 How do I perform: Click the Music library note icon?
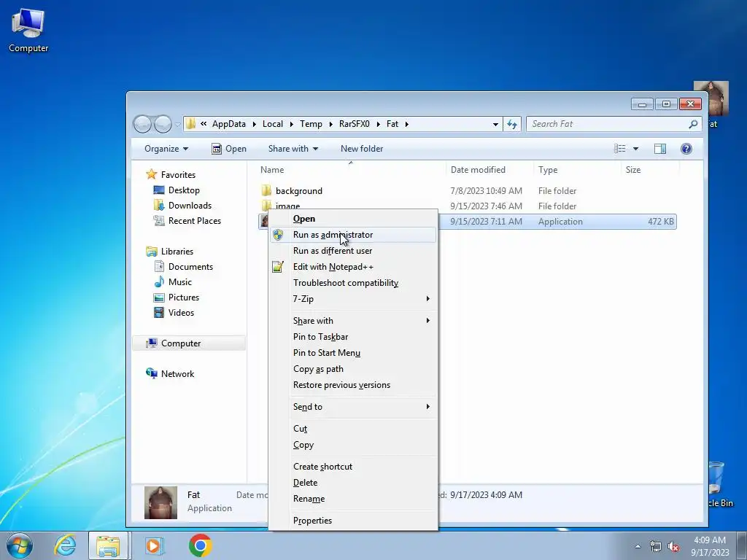(159, 282)
